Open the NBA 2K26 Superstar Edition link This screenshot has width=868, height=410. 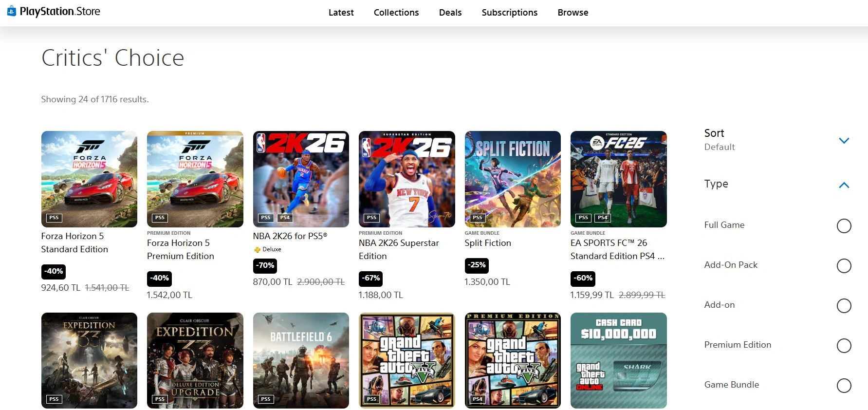[x=398, y=249]
